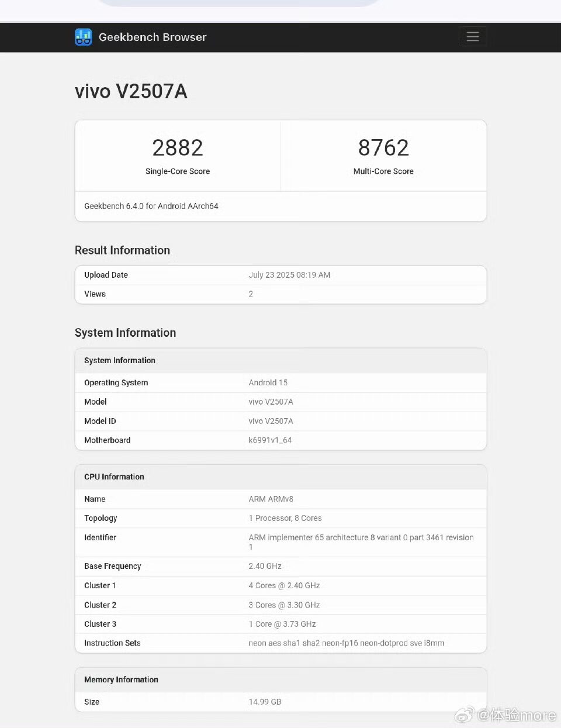
Task: Select the Views count row
Action: coord(280,294)
